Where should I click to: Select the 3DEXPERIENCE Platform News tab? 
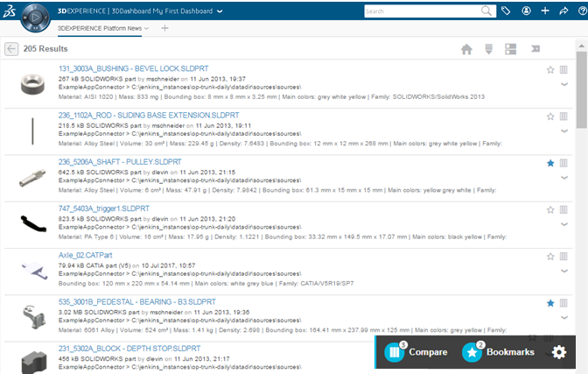[x=100, y=29]
